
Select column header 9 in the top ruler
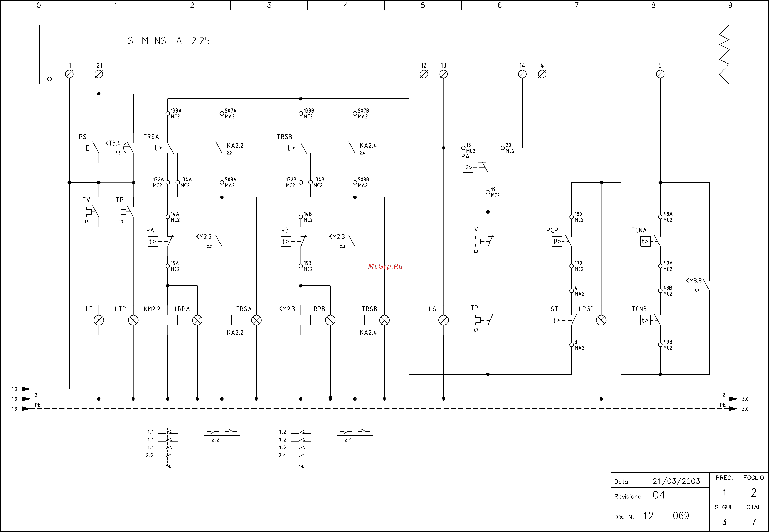click(730, 5)
